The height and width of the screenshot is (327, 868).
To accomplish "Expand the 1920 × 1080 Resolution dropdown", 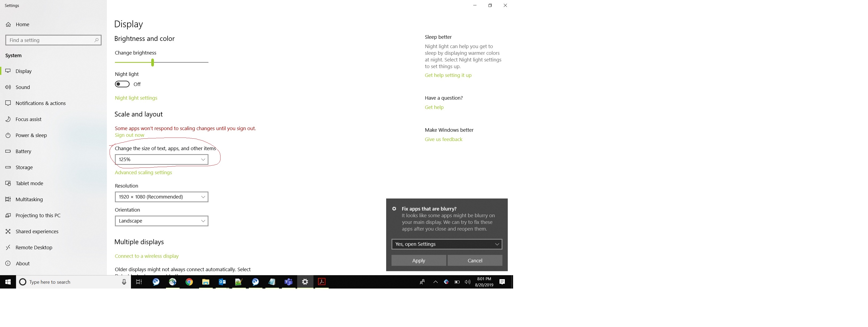I will (161, 197).
